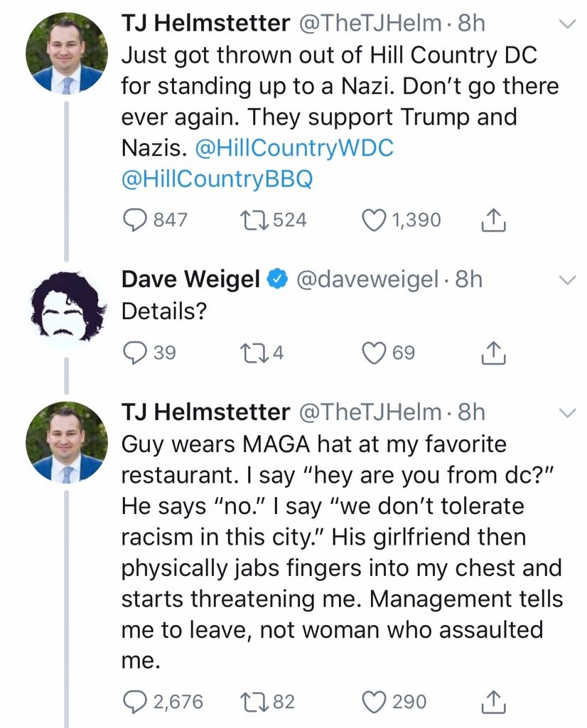Share the first TJ Helmstetter tweet
587x728 pixels.
pos(493,221)
